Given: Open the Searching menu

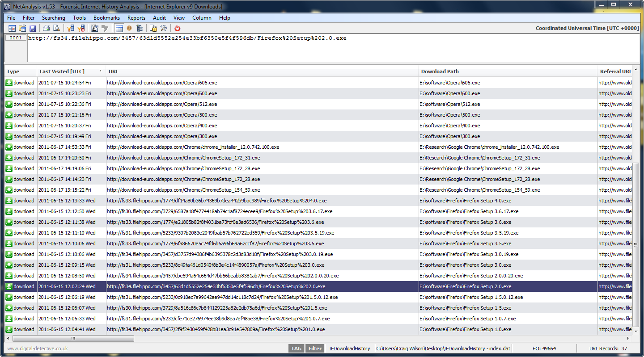Looking at the screenshot, I should [54, 18].
